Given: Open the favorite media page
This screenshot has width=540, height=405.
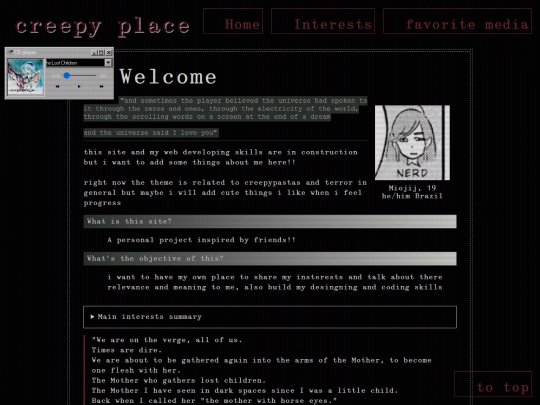Looking at the screenshot, I should click(x=457, y=21).
